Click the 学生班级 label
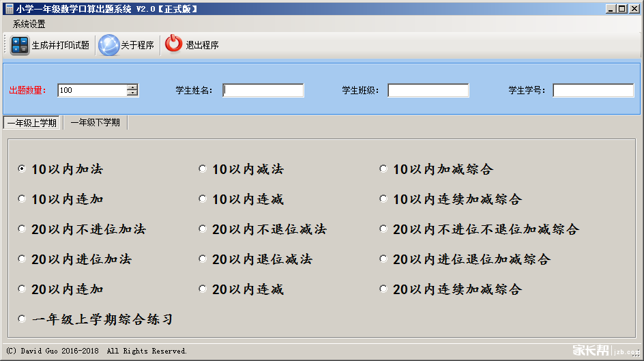Image resolution: width=644 pixels, height=361 pixels. coord(361,90)
